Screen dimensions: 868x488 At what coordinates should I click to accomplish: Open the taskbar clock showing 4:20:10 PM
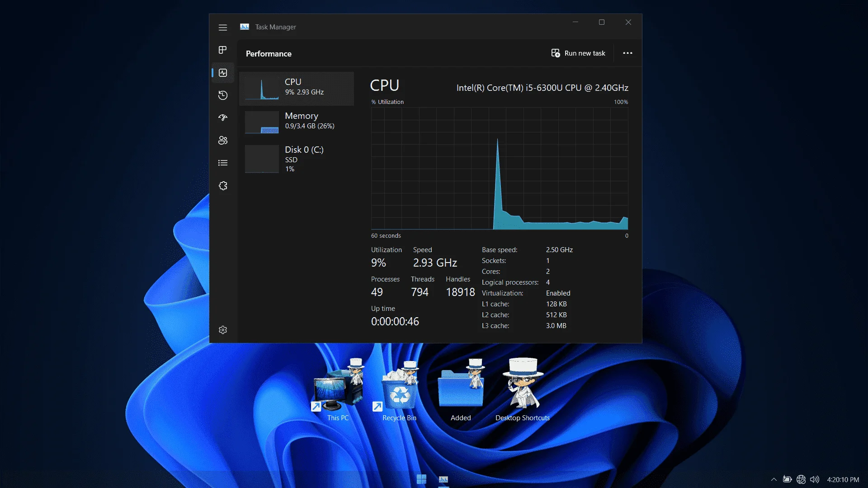(x=843, y=480)
